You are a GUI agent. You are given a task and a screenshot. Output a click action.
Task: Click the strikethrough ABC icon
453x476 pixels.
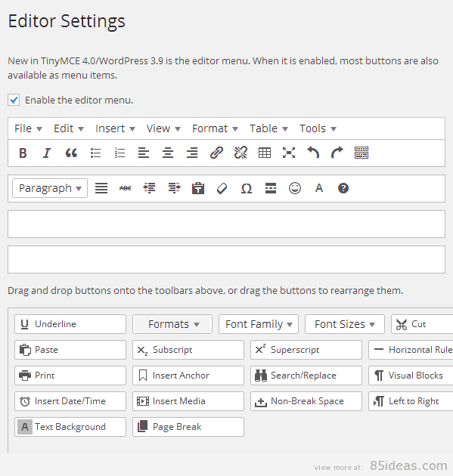tap(126, 189)
